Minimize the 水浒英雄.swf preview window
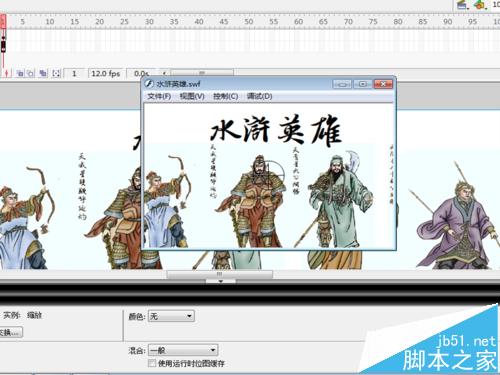Viewport: 500px width, 375px height. pos(342,84)
